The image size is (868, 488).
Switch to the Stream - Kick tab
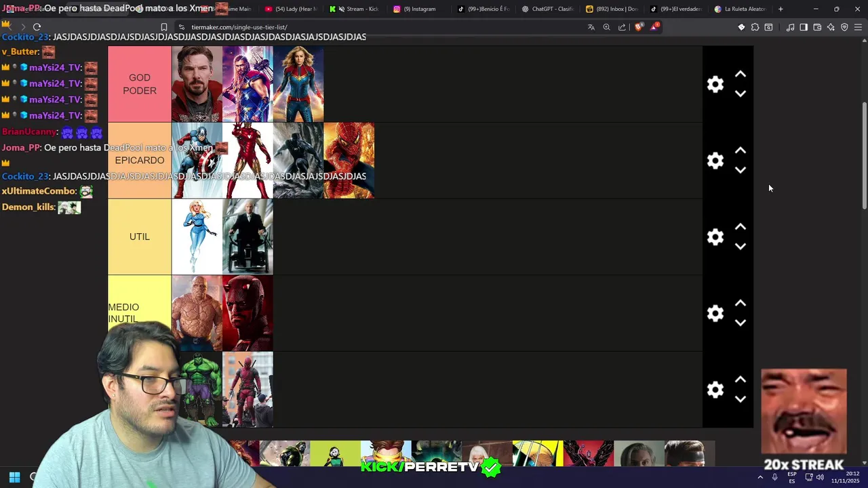tap(354, 9)
